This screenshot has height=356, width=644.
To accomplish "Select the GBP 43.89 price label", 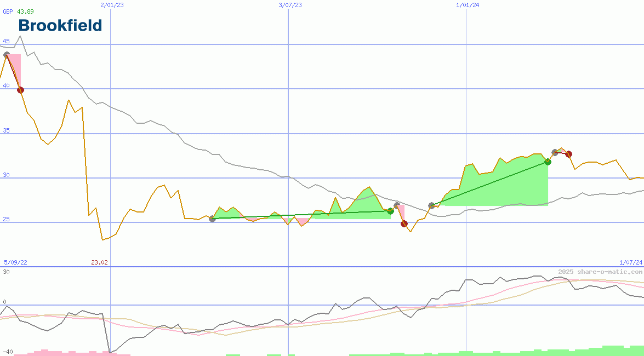I will 19,12.
